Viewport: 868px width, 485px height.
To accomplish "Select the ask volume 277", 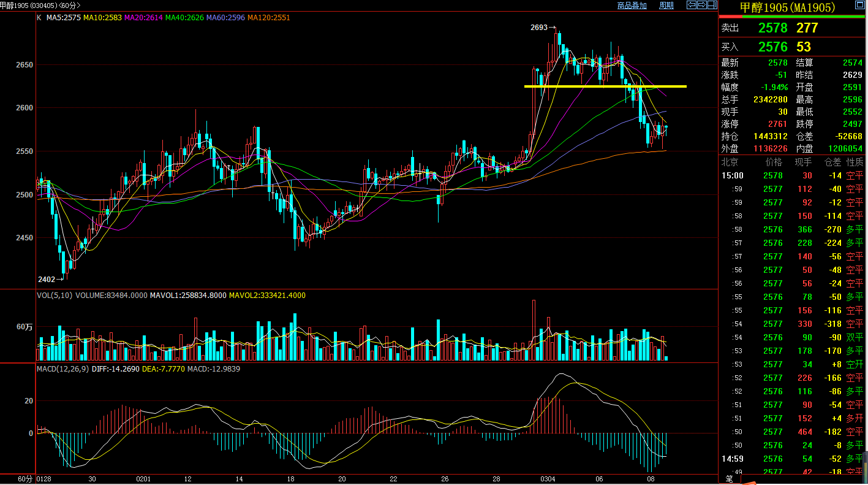I will 807,28.
